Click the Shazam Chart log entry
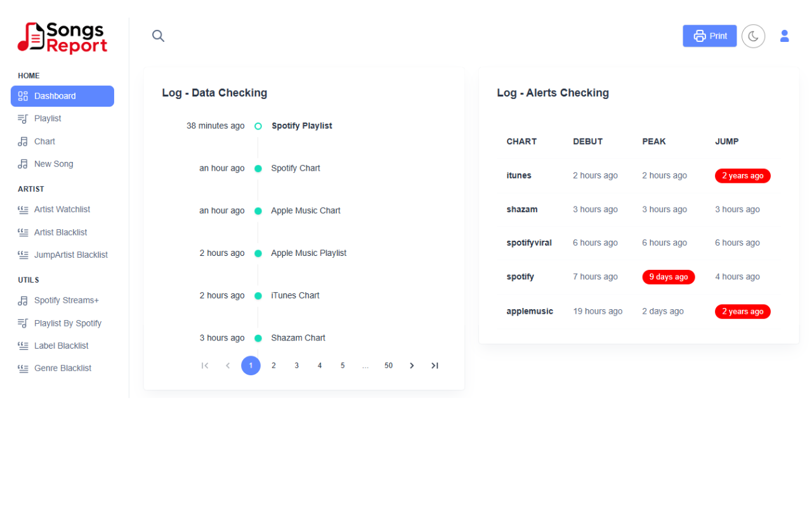The image size is (812, 508). click(x=298, y=338)
